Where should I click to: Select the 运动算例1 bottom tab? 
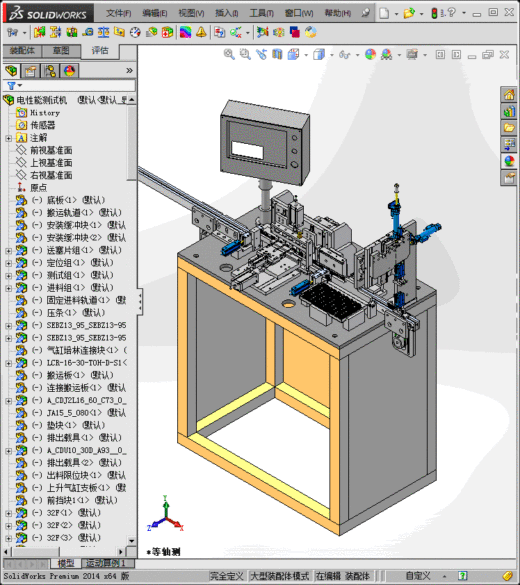106,563
